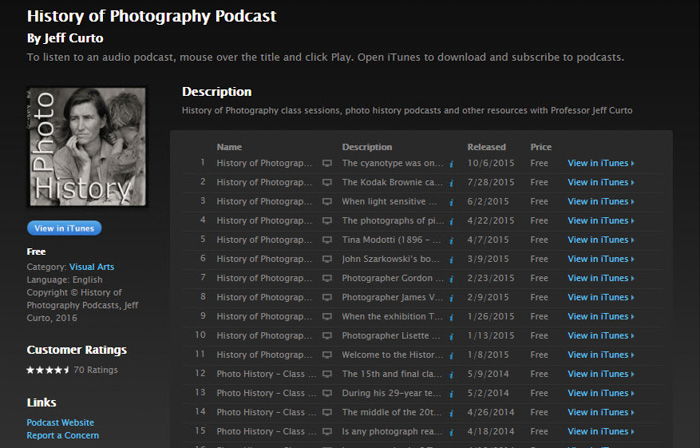Select episode 8 title 'History of Photograp...'
This screenshot has width=700, height=448.
pos(264,298)
